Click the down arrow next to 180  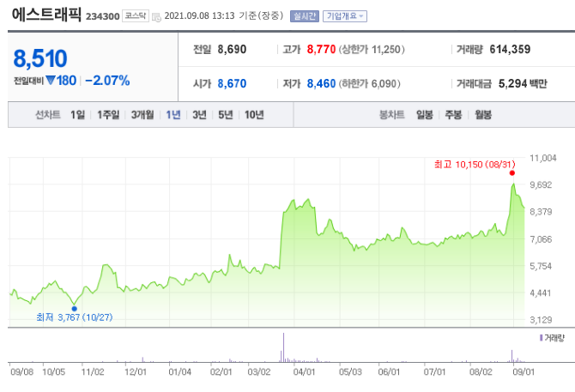(51, 81)
